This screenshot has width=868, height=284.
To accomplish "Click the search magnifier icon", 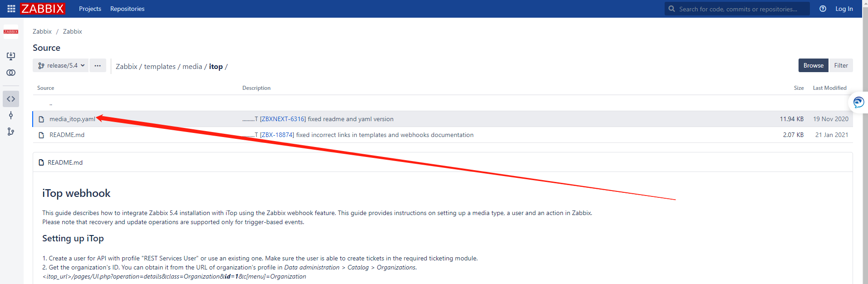I will tap(671, 9).
